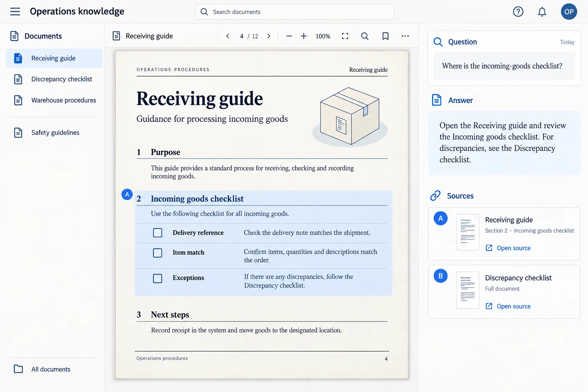Open the notifications bell
Screen dimensions: 588x392
[542, 12]
